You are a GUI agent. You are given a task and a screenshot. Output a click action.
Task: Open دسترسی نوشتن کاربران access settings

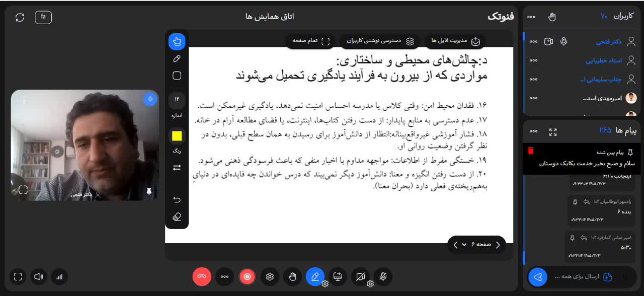pyautogui.click(x=380, y=41)
